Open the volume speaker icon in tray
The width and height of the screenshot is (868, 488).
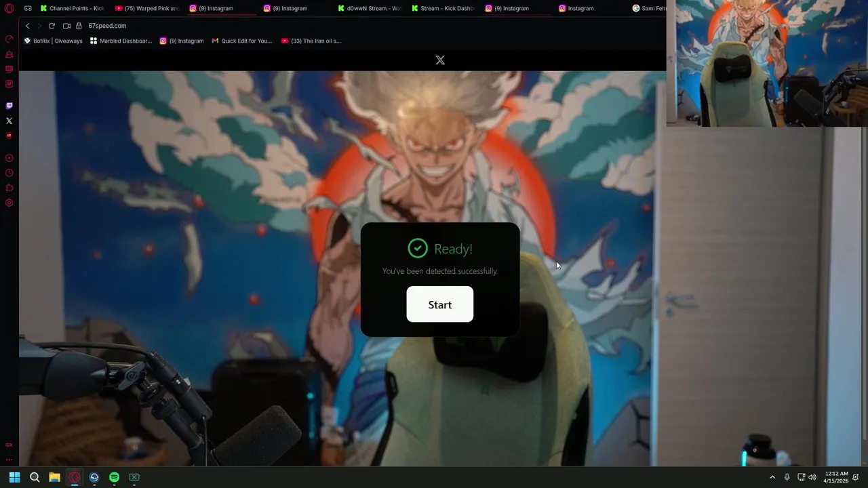(x=812, y=477)
